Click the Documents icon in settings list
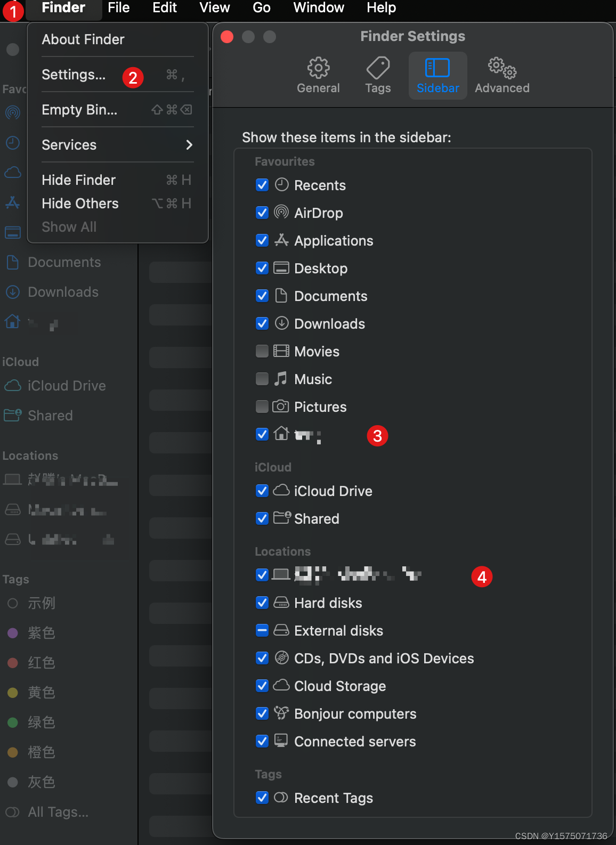Screen dimensions: 616x845 [x=281, y=295]
